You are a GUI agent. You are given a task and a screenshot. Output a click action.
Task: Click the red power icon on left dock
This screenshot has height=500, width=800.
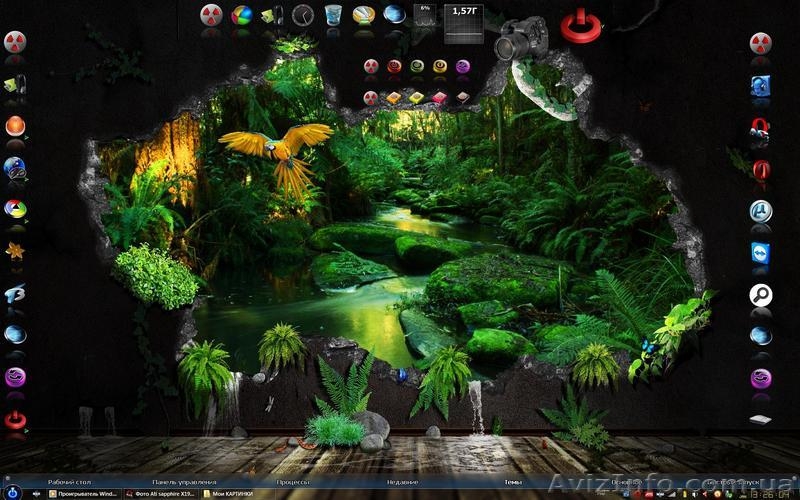pos(15,419)
